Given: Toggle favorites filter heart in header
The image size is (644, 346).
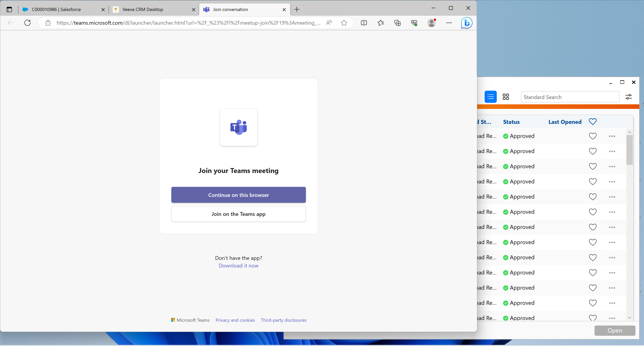Looking at the screenshot, I should (592, 122).
